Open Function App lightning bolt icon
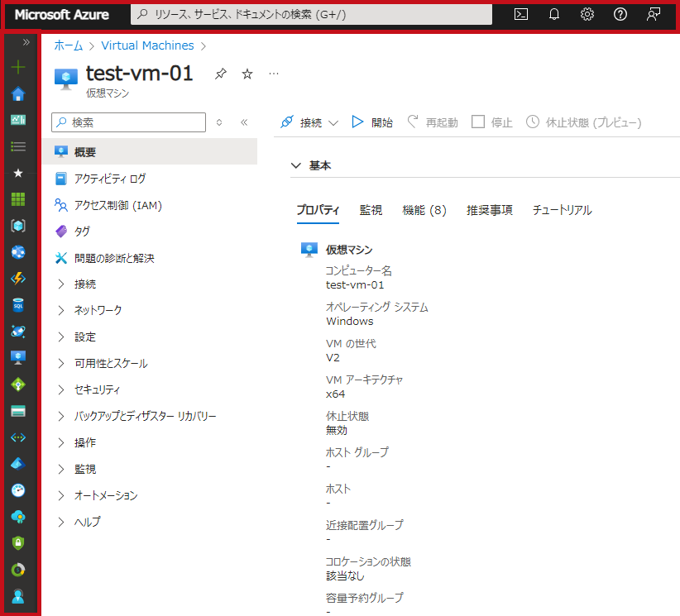 pos(18,279)
